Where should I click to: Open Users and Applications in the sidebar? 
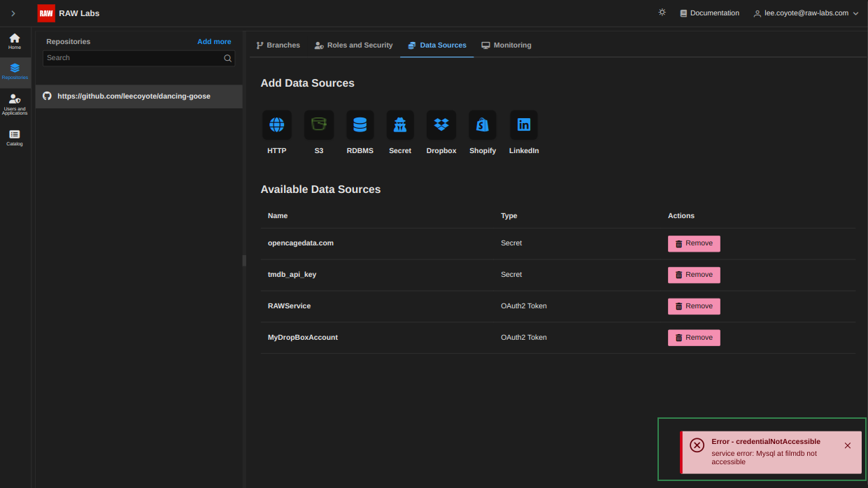point(15,105)
